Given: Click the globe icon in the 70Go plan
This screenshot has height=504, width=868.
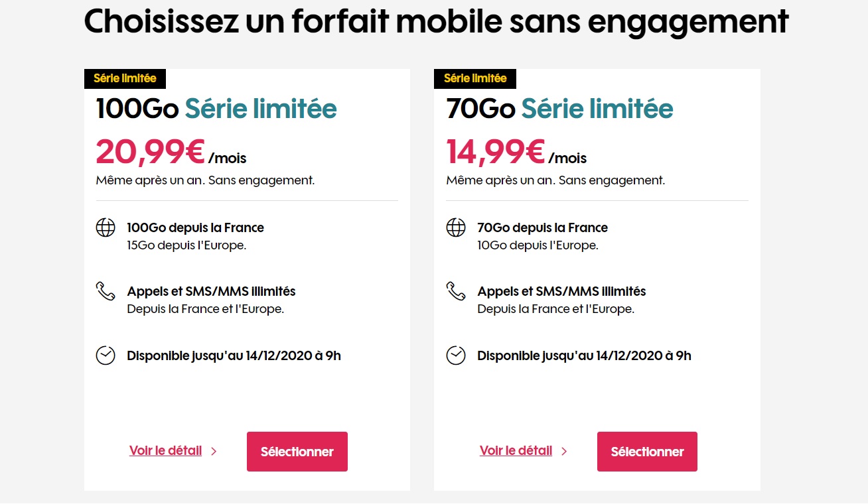Looking at the screenshot, I should tap(456, 227).
